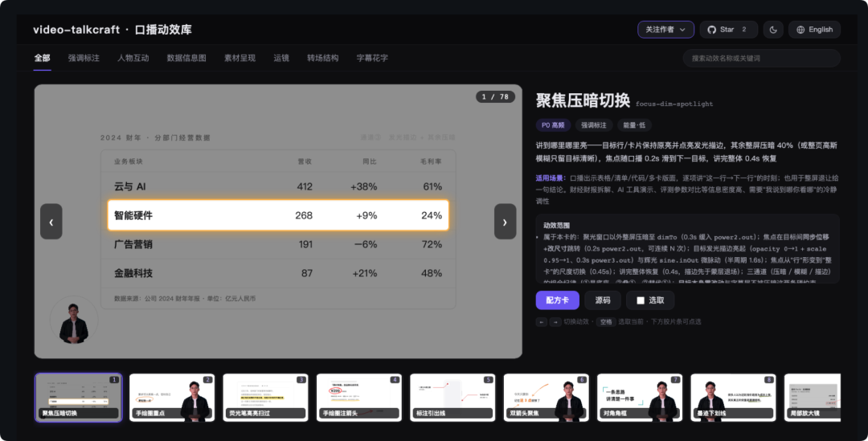The image size is (868, 441).
Task: Go to previous effect with left arrow
Action: pyautogui.click(x=51, y=222)
